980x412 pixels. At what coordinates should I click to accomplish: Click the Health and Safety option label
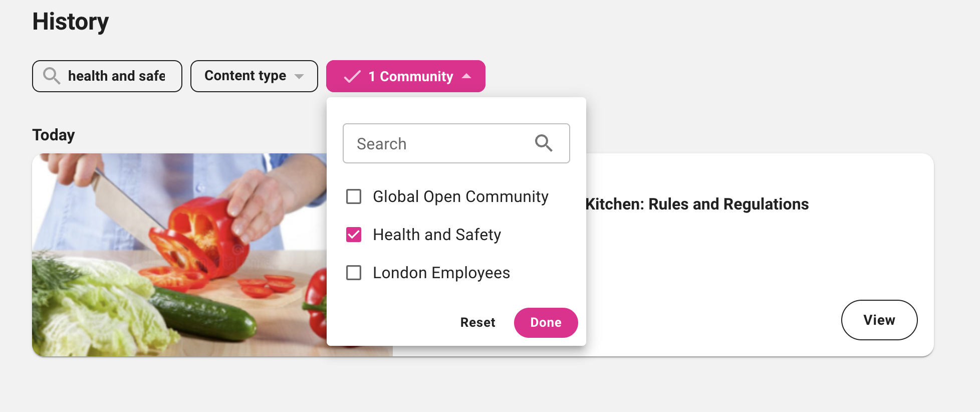pos(437,235)
